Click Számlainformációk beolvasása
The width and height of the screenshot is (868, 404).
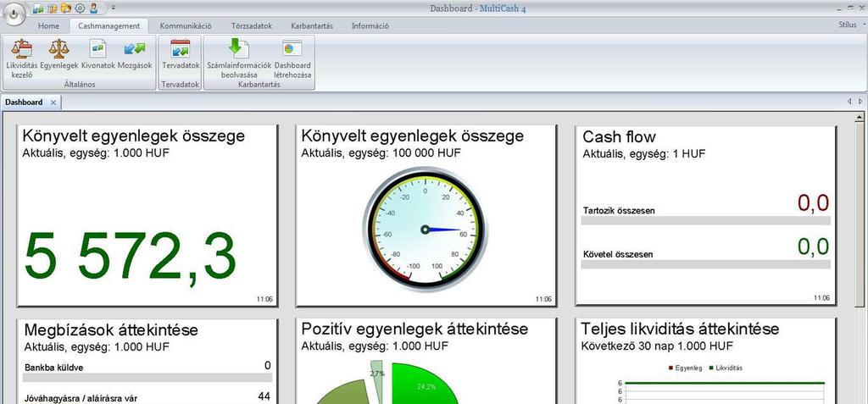point(239,58)
